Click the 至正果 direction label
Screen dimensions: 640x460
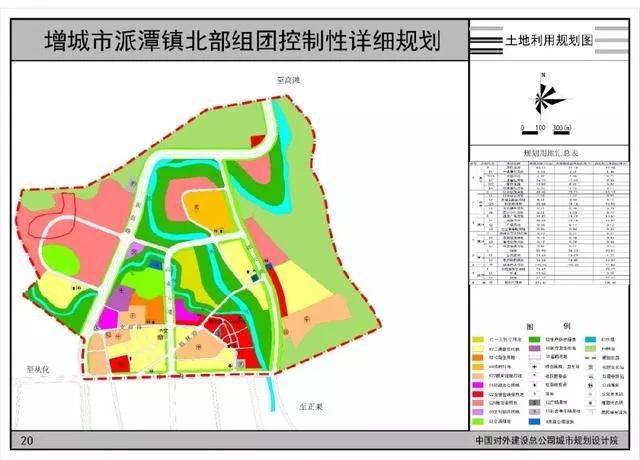311,407
